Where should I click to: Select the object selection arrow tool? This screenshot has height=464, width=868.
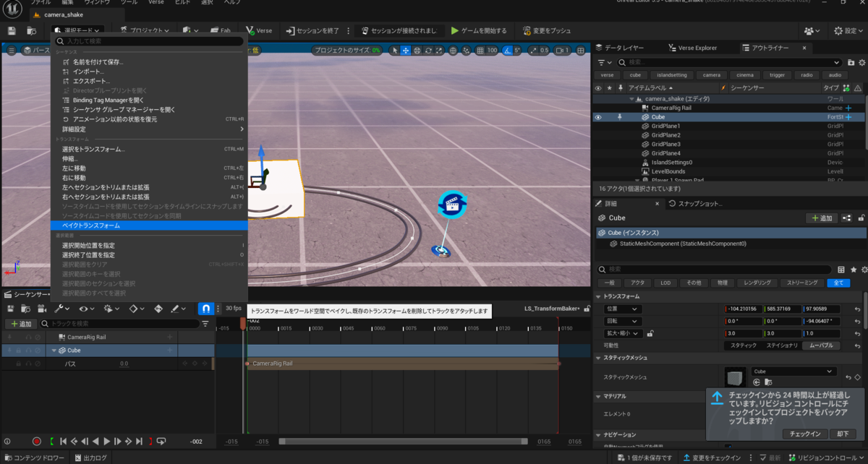(394, 51)
